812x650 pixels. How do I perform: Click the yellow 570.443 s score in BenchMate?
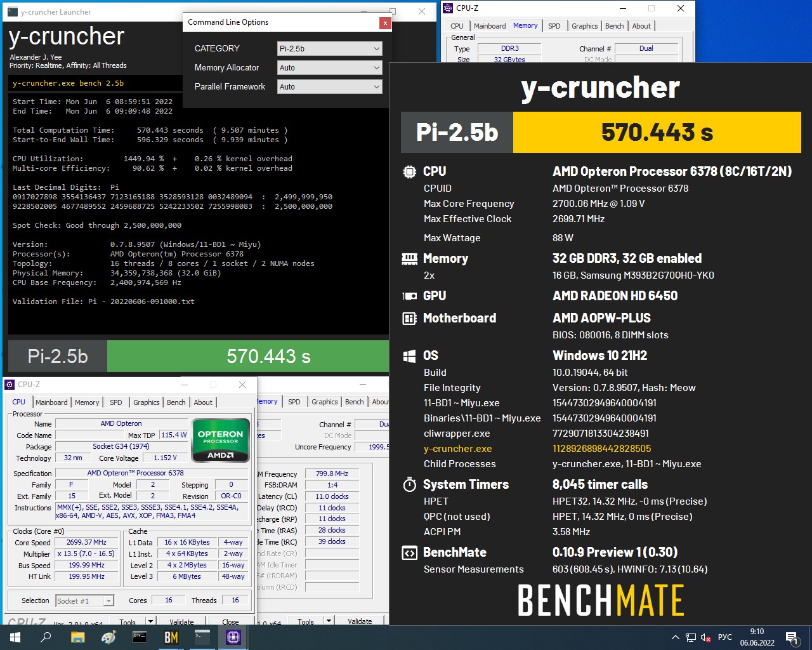point(657,133)
